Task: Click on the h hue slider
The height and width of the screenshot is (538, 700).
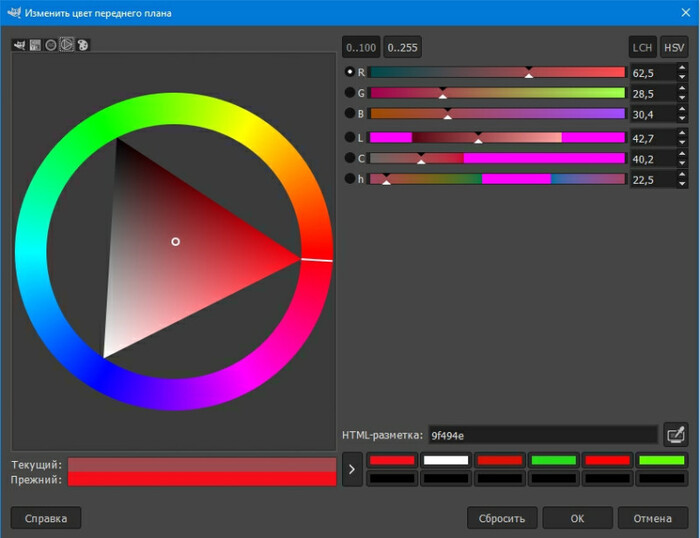Action: [497, 179]
